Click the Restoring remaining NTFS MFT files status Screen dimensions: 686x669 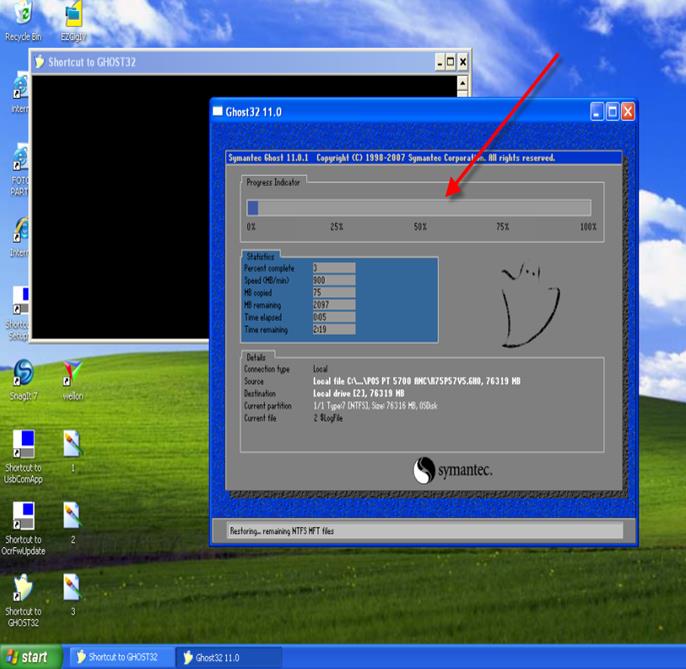pos(282,531)
